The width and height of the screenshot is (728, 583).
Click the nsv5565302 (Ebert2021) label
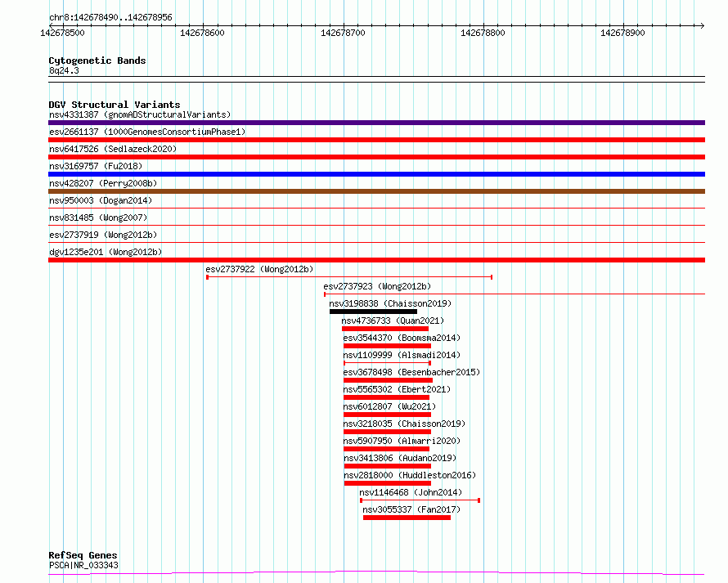[x=397, y=389]
